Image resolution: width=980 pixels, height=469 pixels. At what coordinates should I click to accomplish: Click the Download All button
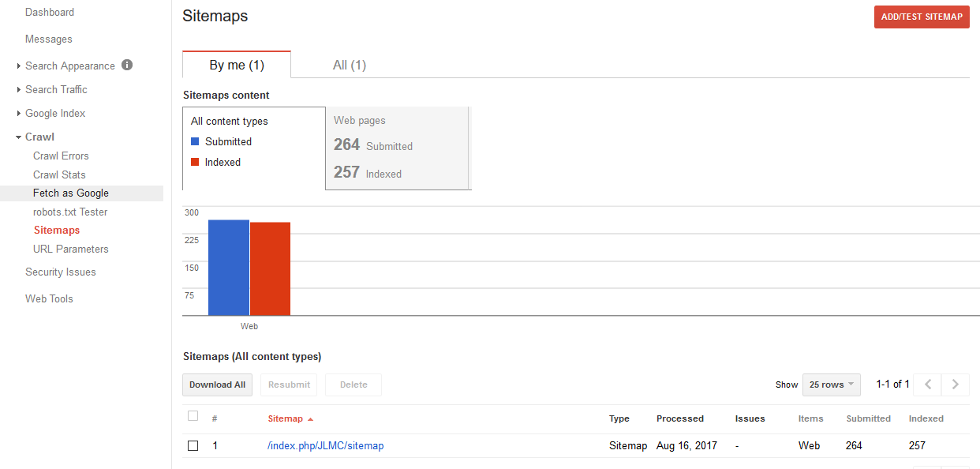pyautogui.click(x=217, y=385)
